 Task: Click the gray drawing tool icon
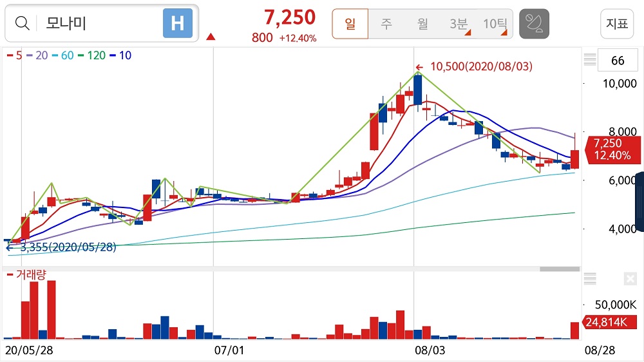point(534,24)
